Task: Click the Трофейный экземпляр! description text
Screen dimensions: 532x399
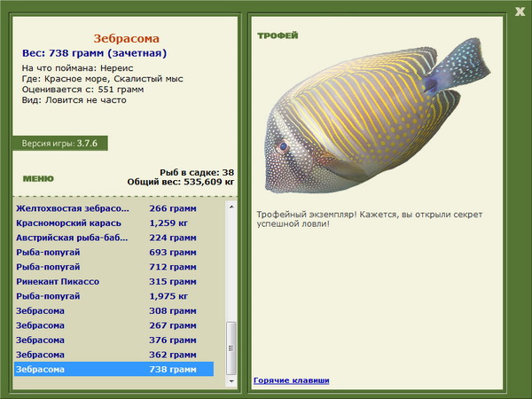Action: pyautogui.click(x=370, y=219)
